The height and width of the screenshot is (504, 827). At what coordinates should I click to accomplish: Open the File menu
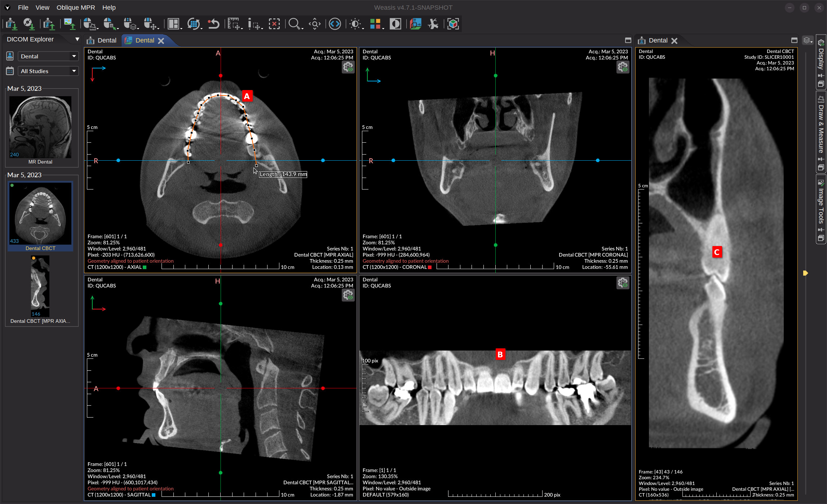pos(23,8)
